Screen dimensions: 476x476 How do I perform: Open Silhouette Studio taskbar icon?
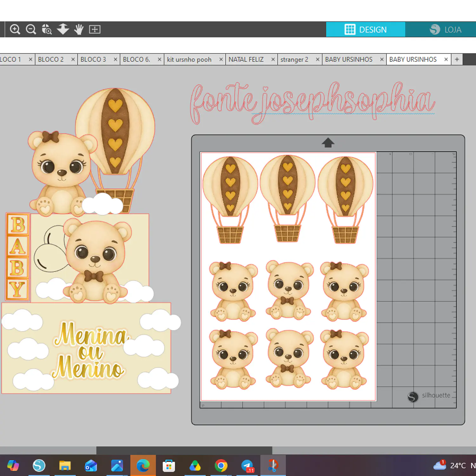tap(39, 466)
